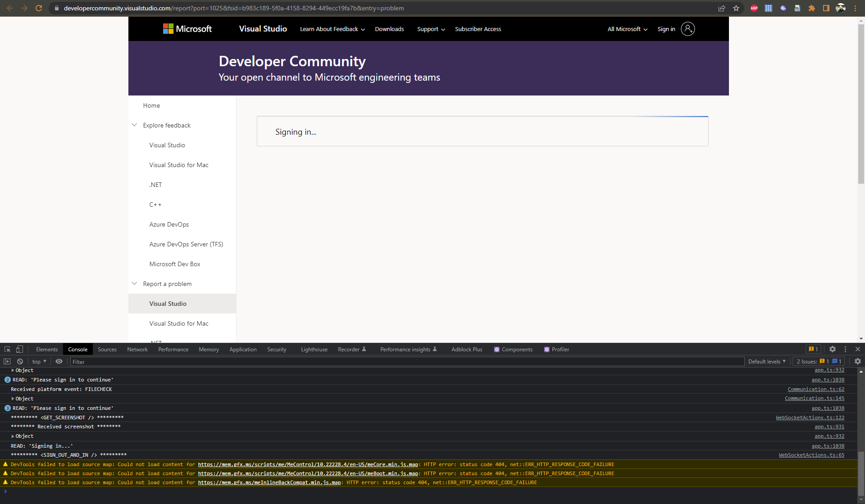Image resolution: width=865 pixels, height=504 pixels.
Task: Click the browser address bar URL
Action: coord(233,8)
